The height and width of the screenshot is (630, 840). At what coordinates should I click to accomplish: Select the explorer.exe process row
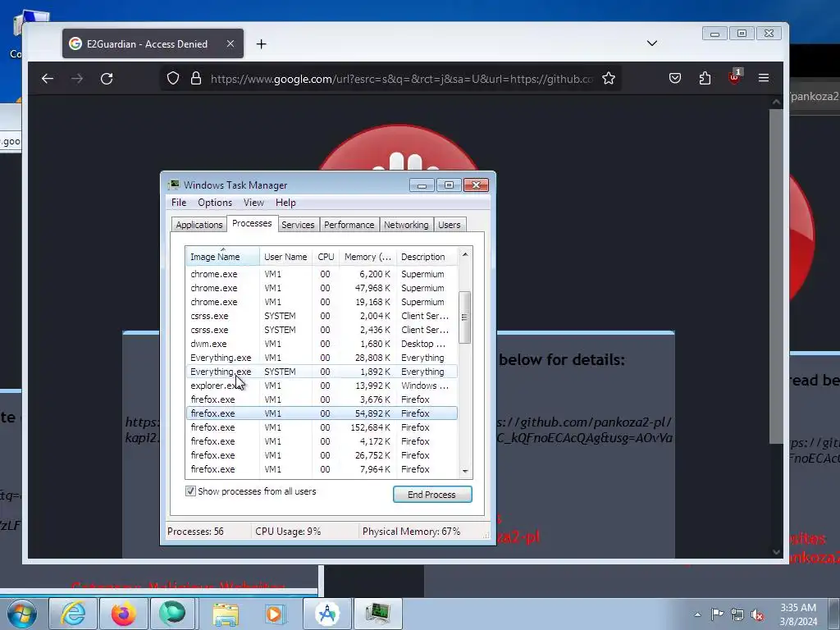[x=322, y=386]
